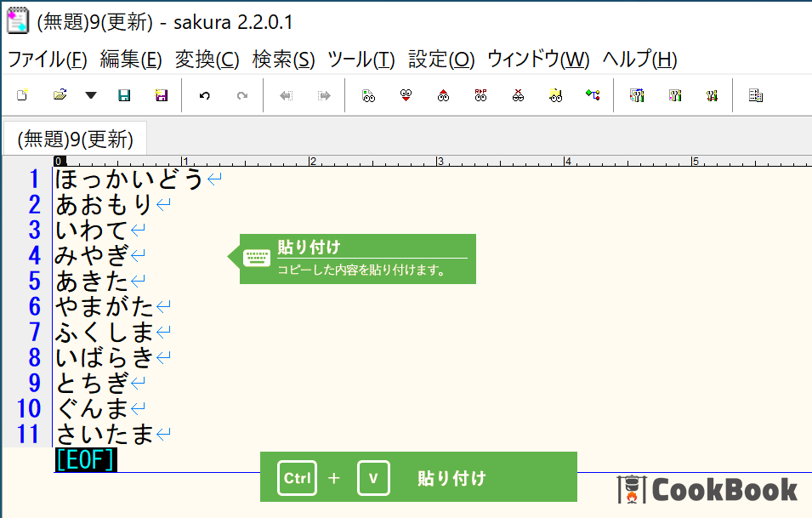
Task: Expand the recent files dropdown arrow
Action: pos(91,95)
